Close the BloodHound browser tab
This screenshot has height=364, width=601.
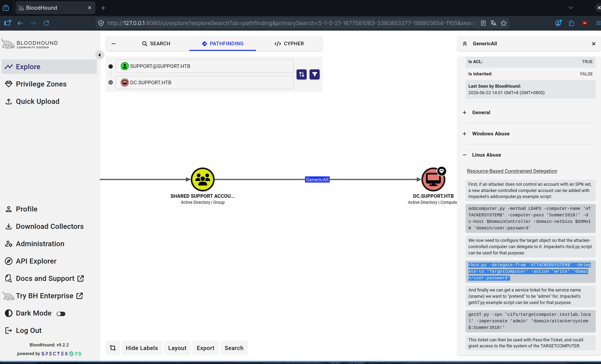[89, 8]
